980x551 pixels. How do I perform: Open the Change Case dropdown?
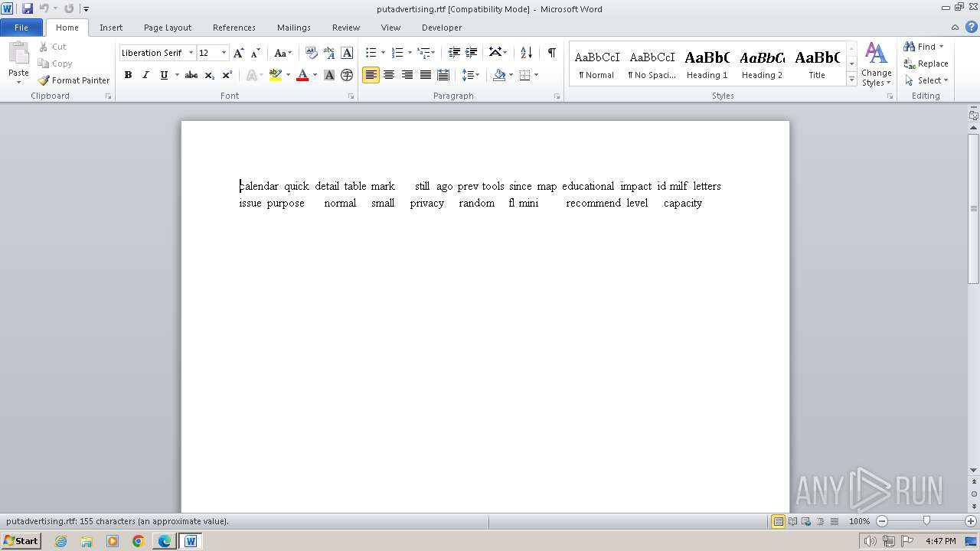click(x=283, y=53)
